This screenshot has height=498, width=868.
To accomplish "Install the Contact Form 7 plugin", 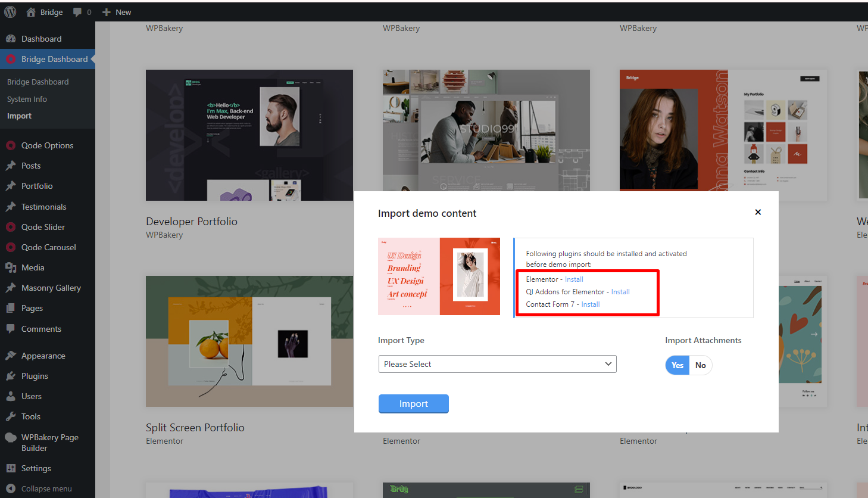I will (591, 304).
